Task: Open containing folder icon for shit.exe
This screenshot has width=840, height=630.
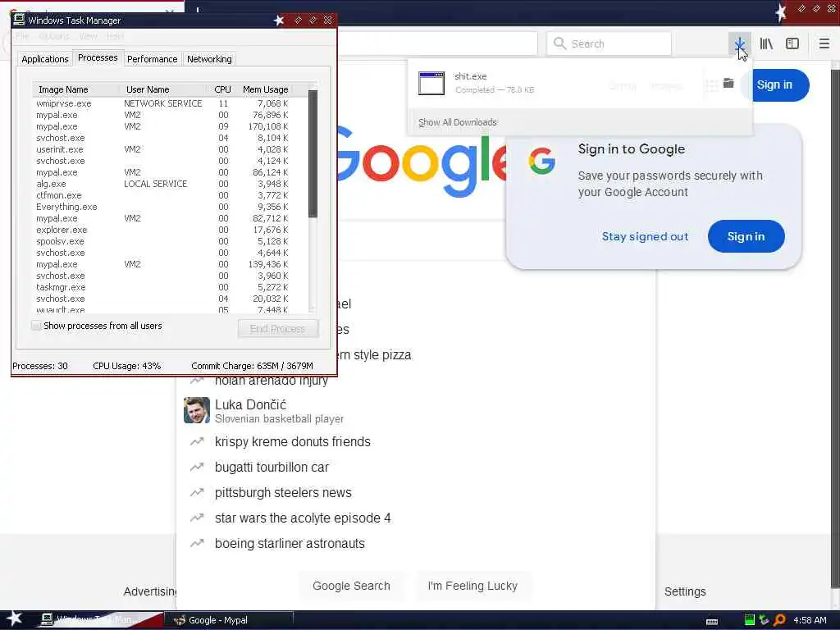Action: point(728,83)
